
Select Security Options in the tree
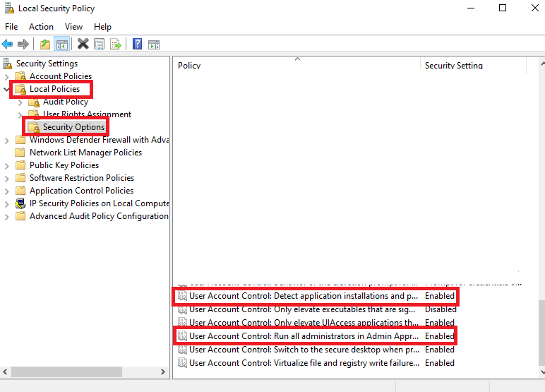tap(73, 127)
